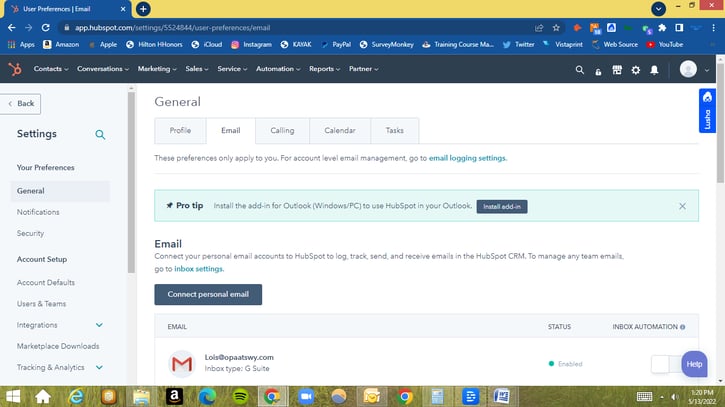725x407 pixels.
Task: Open the HubSpot Marketplace icon
Action: [x=616, y=70]
